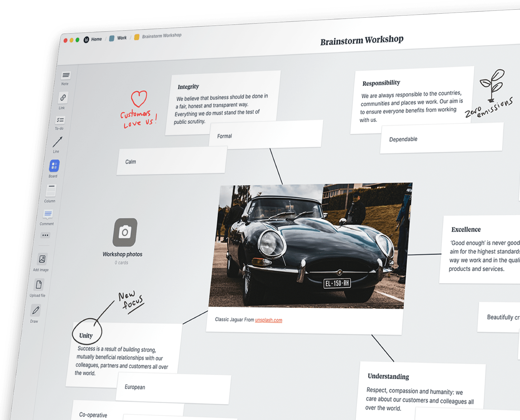
Task: Click the Integrity heading
Action: 188,87
